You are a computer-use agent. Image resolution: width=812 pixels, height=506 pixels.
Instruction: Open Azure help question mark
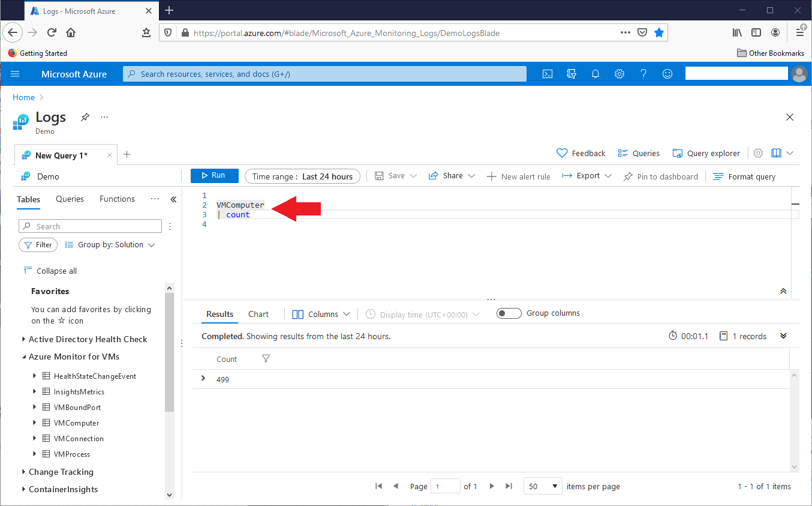(x=643, y=74)
